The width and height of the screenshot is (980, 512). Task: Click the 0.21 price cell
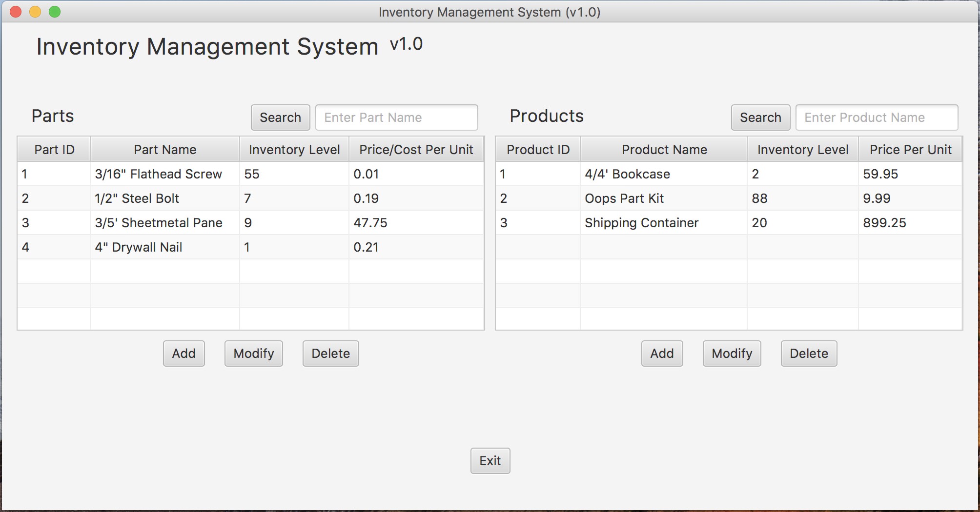point(416,247)
